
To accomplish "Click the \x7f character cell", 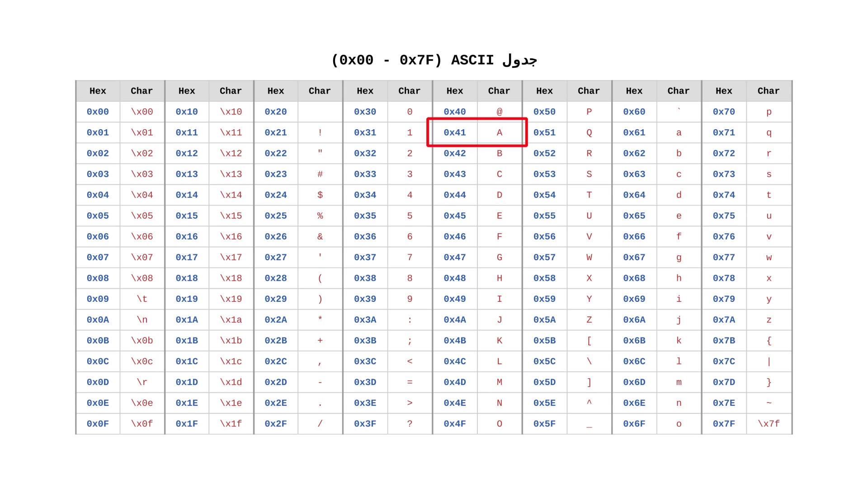I will point(769,424).
